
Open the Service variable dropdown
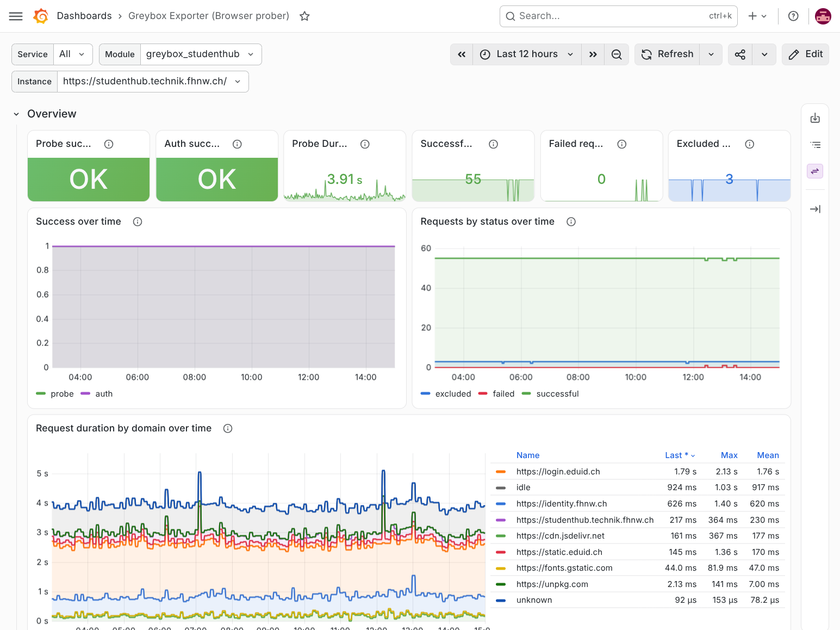[x=73, y=54]
